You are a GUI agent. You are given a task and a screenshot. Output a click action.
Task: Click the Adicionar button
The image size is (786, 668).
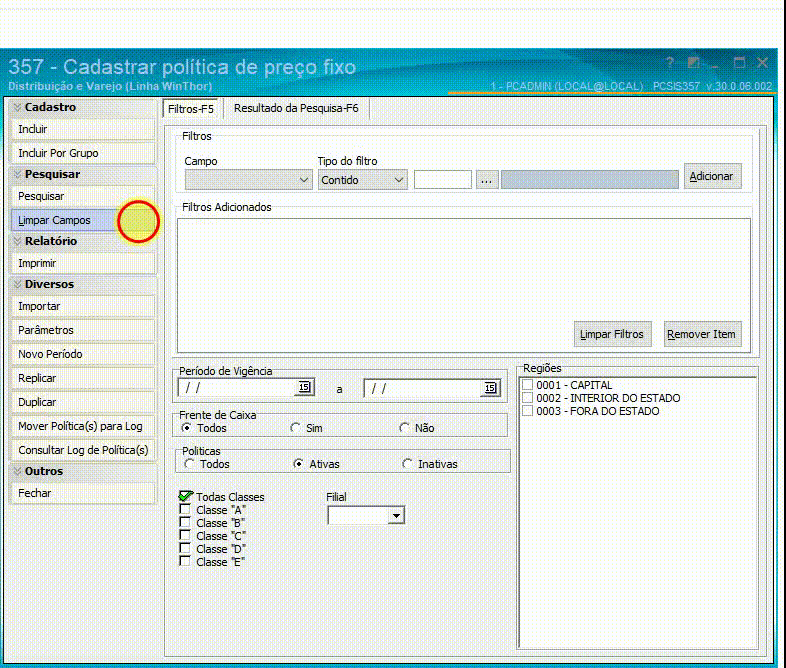pos(712,176)
